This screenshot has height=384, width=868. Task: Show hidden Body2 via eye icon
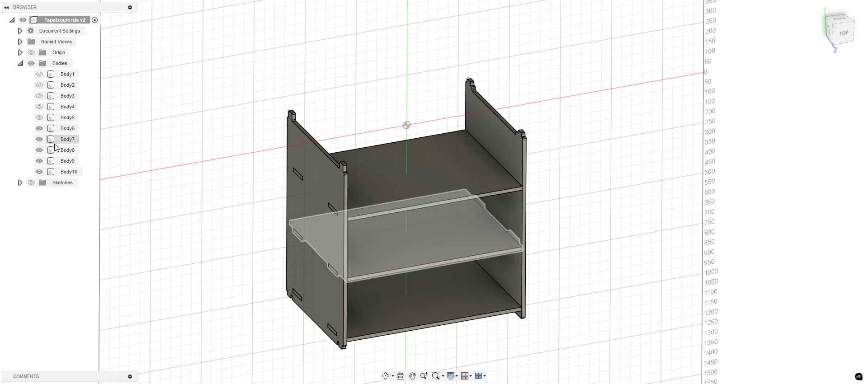[x=39, y=85]
